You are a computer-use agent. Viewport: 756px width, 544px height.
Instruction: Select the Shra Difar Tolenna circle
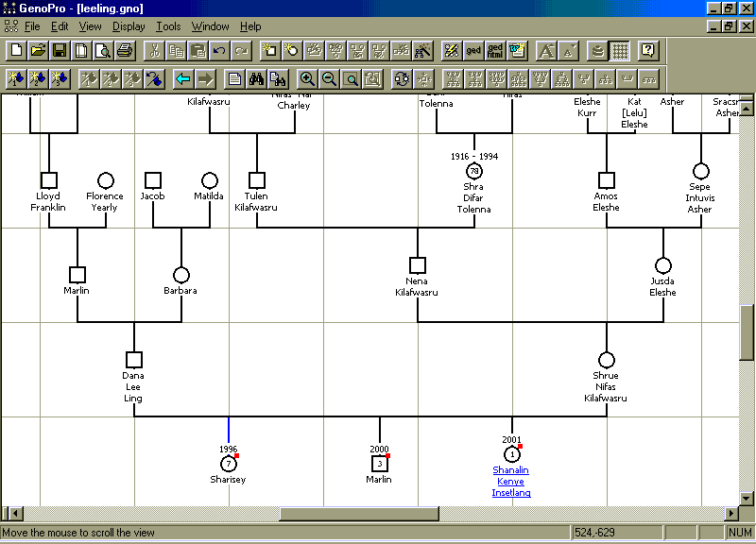coord(474,171)
